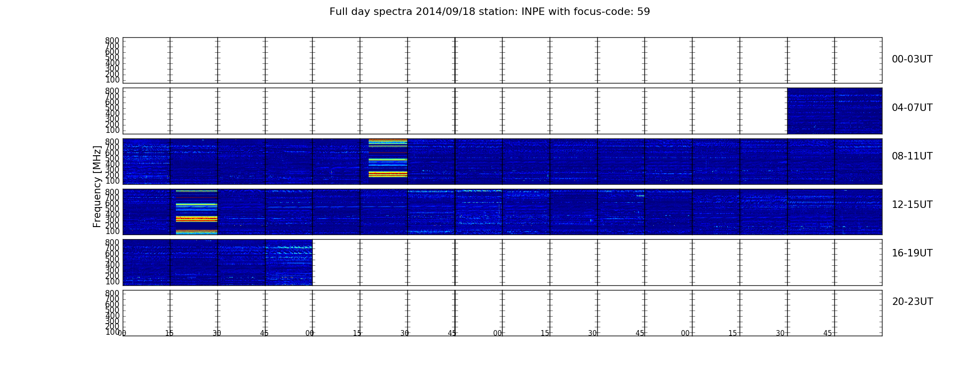This screenshot has height=373, width=980.
Task: Click the bright interference burst in 08-11UT panel
Action: click(x=388, y=158)
